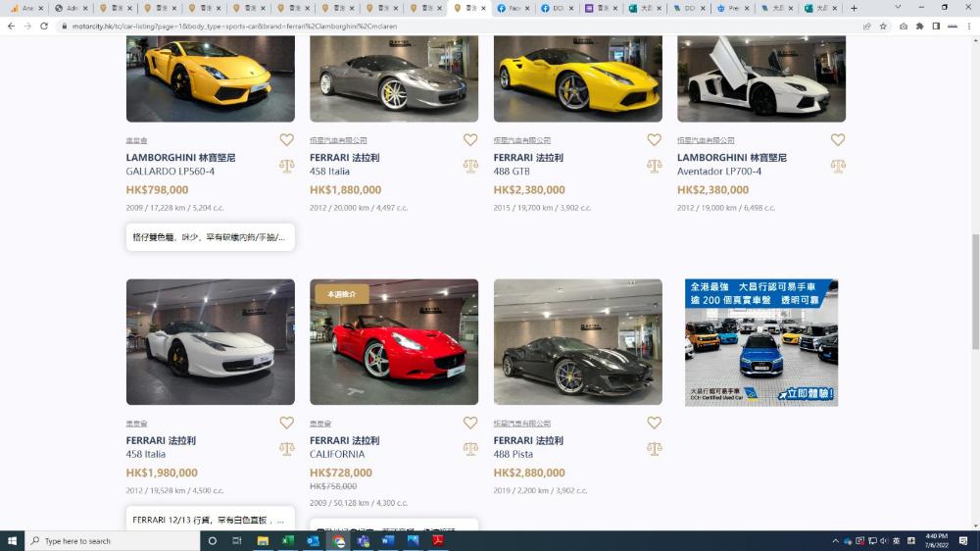The width and height of the screenshot is (980, 551).
Task: Toggle the Chrome side panel
Action: tap(936, 26)
